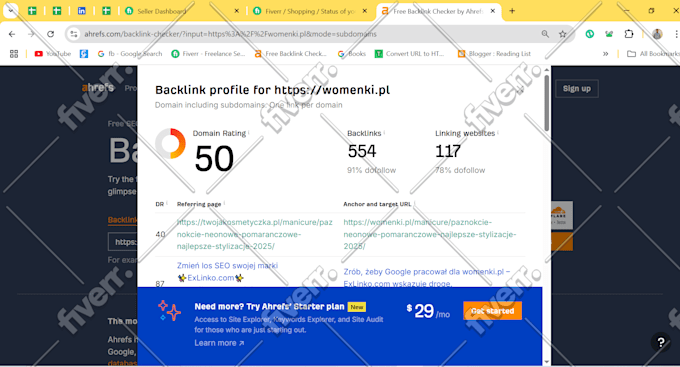The height and width of the screenshot is (367, 680).
Task: Open a new browser tab
Action: (512, 11)
